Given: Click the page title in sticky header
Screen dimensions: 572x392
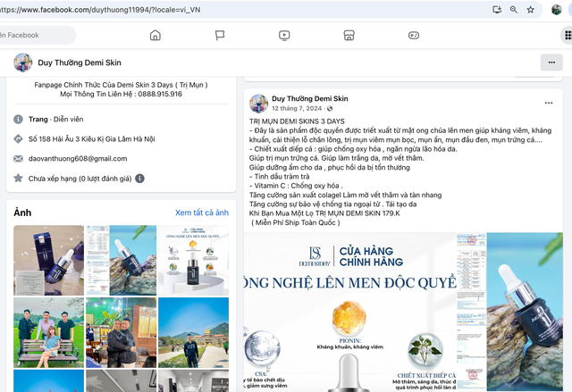Looking at the screenshot, I should pos(80,63).
